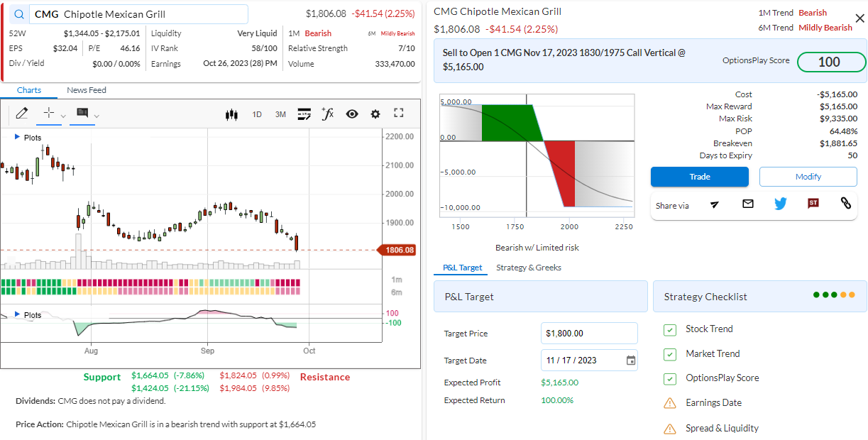Click resistance level $1,984.05
Screen dimensions: 868x440
click(238, 388)
